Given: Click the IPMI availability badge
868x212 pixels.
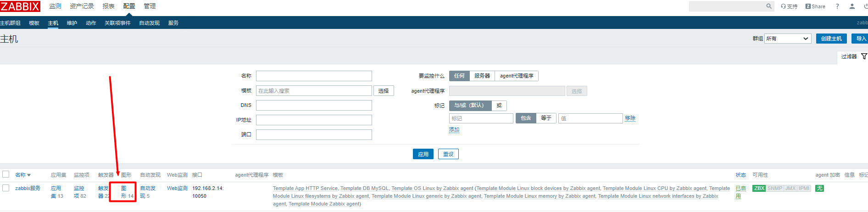Looking at the screenshot, I should (x=804, y=188).
